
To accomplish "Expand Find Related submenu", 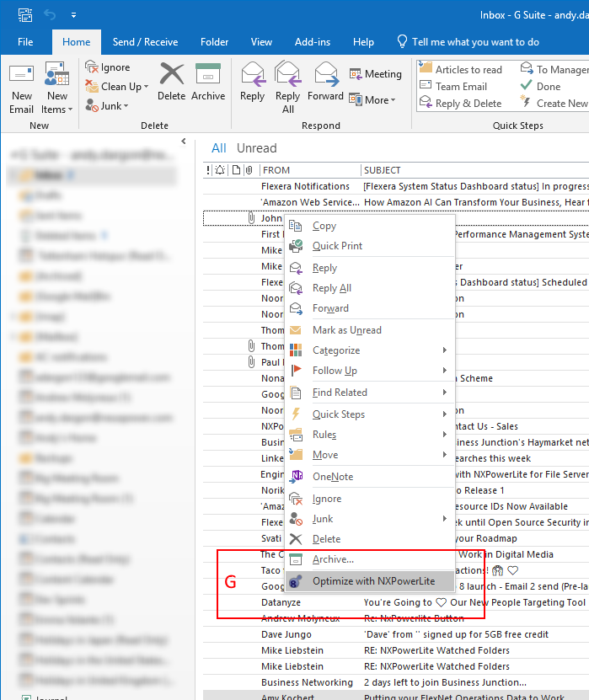I will (x=370, y=393).
